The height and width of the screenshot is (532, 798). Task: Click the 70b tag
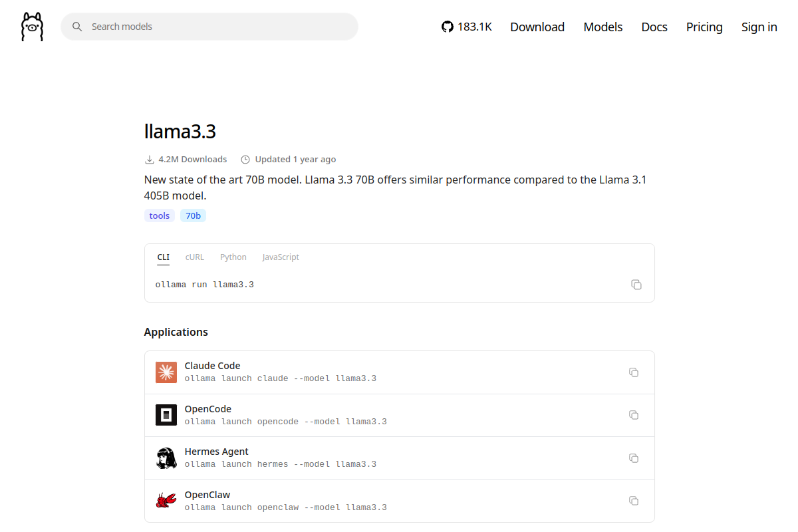coord(193,215)
